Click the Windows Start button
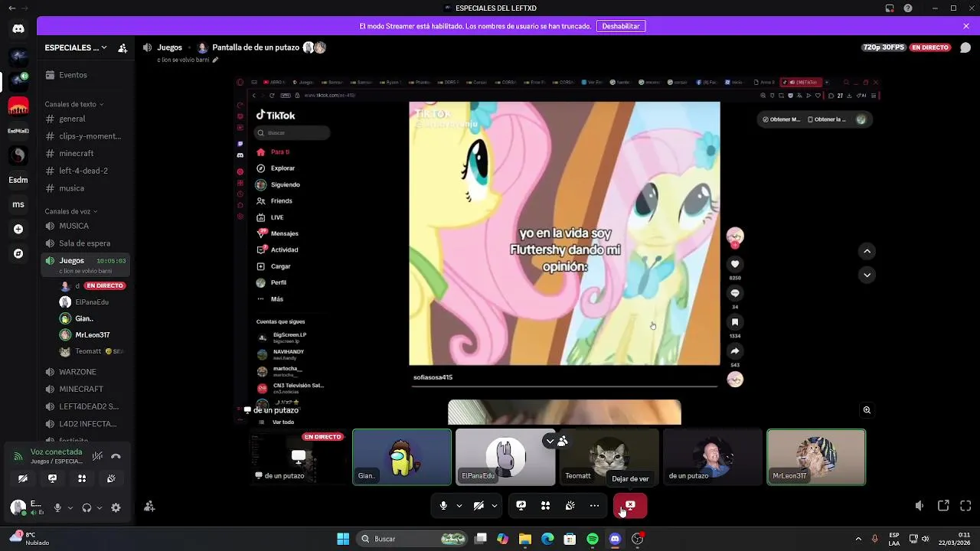The width and height of the screenshot is (980, 551). 343,539
